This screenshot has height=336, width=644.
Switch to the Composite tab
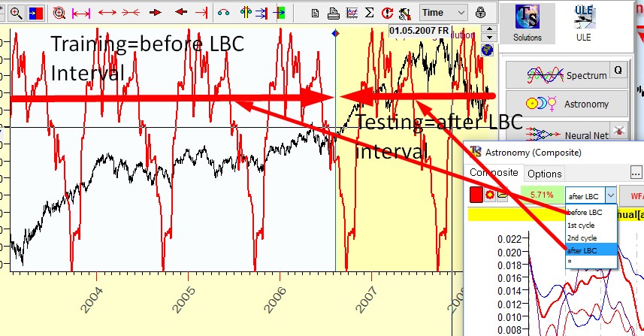coord(494,174)
